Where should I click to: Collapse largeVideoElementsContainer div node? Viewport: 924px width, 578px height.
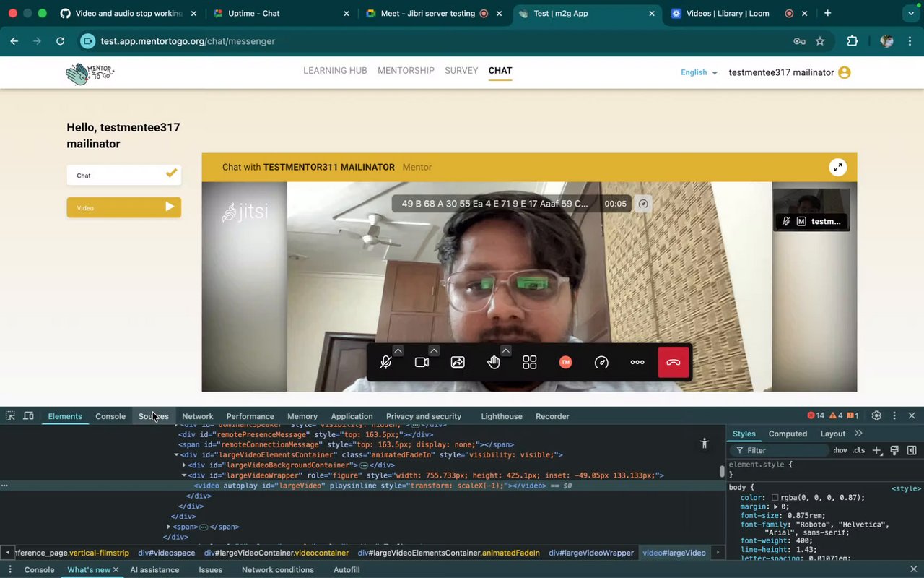[176, 455]
